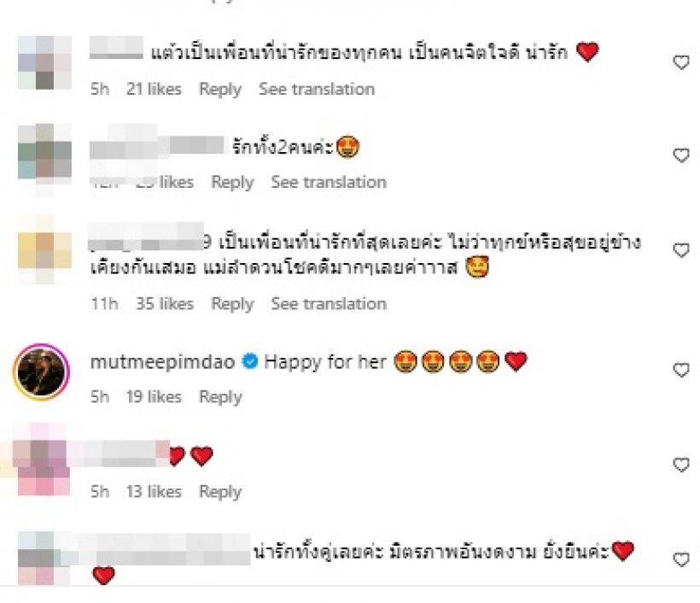See translation of second comment
This screenshot has width=700, height=603.
point(329,182)
